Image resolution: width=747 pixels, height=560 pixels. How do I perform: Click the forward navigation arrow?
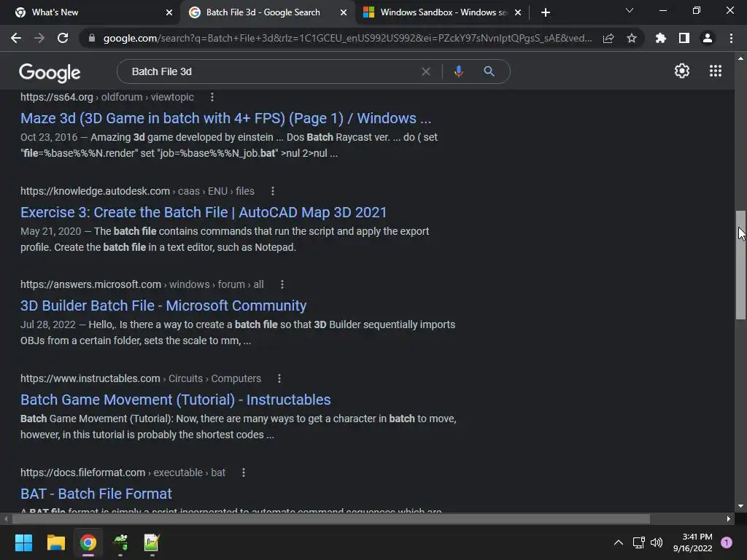pos(39,38)
